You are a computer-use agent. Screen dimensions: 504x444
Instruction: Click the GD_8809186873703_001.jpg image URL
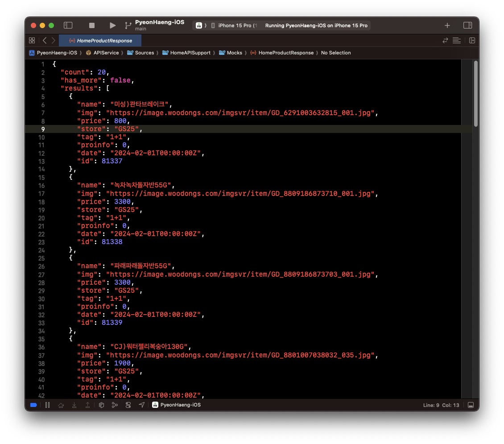[x=240, y=274]
